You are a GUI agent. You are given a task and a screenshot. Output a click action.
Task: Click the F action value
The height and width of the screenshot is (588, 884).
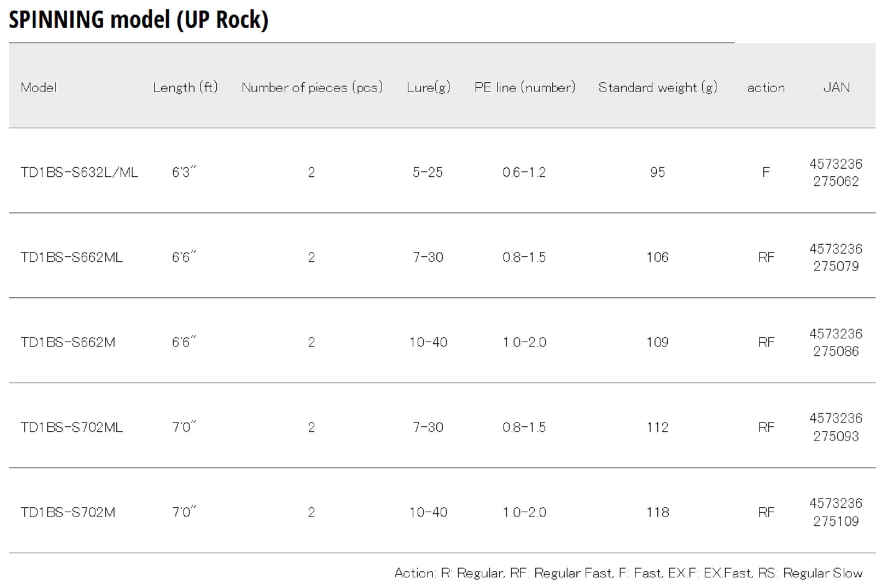point(766,172)
